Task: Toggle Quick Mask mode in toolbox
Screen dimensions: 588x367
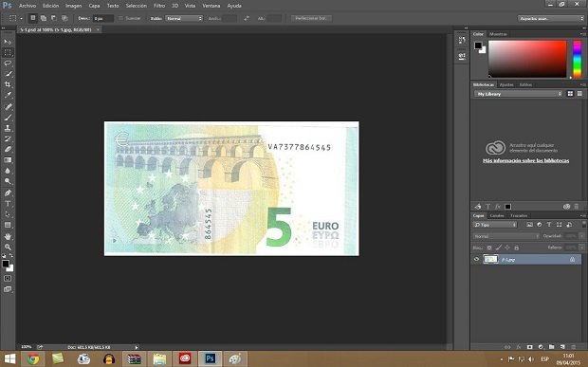Action: [8, 279]
